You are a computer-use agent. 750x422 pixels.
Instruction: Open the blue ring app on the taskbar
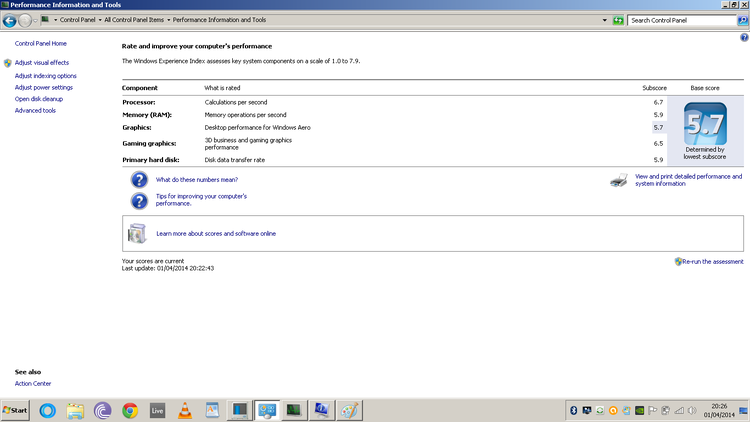47,411
